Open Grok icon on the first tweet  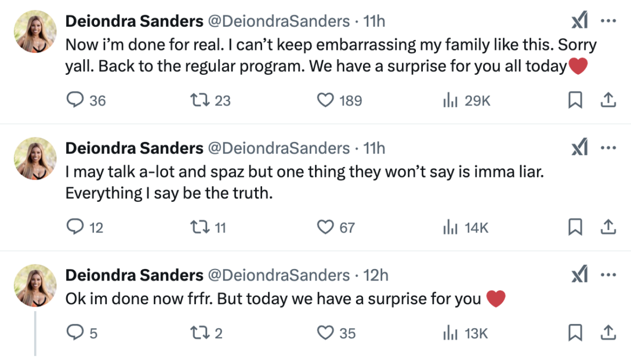(x=579, y=20)
